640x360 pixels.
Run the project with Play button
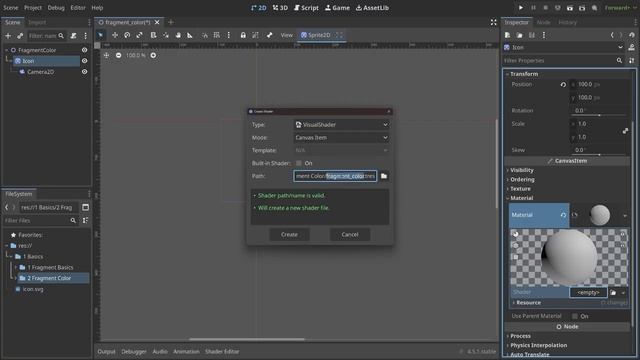[521, 8]
